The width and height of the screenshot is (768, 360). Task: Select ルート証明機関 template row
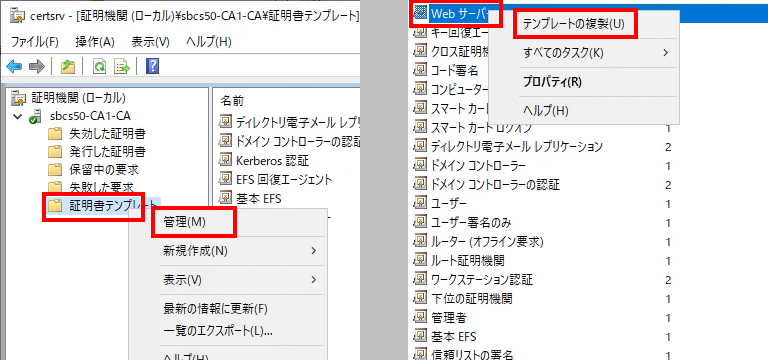pos(467,260)
